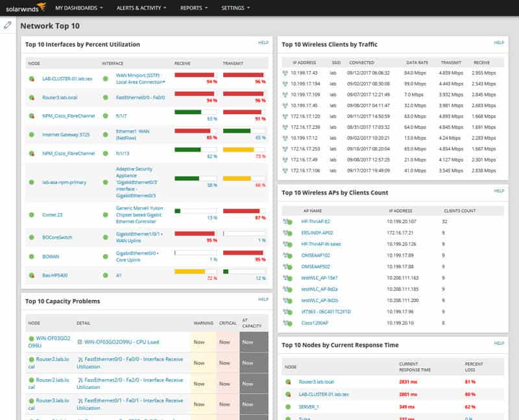This screenshot has width=519, height=420.
Task: Click the pencil edit icon beside Network Top 10
Action: tap(8, 26)
